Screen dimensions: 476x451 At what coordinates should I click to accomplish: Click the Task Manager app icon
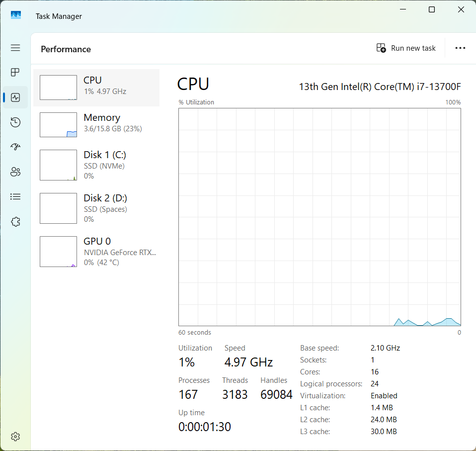tap(16, 15)
